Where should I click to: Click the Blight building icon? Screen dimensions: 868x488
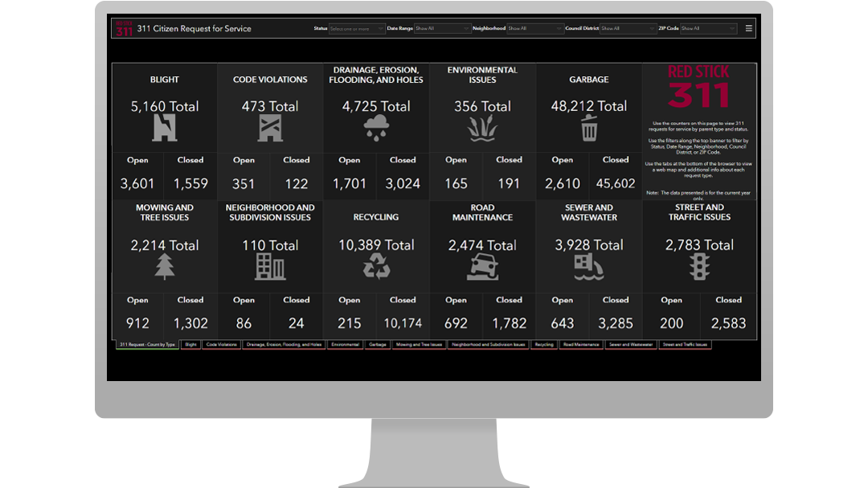pyautogui.click(x=165, y=128)
